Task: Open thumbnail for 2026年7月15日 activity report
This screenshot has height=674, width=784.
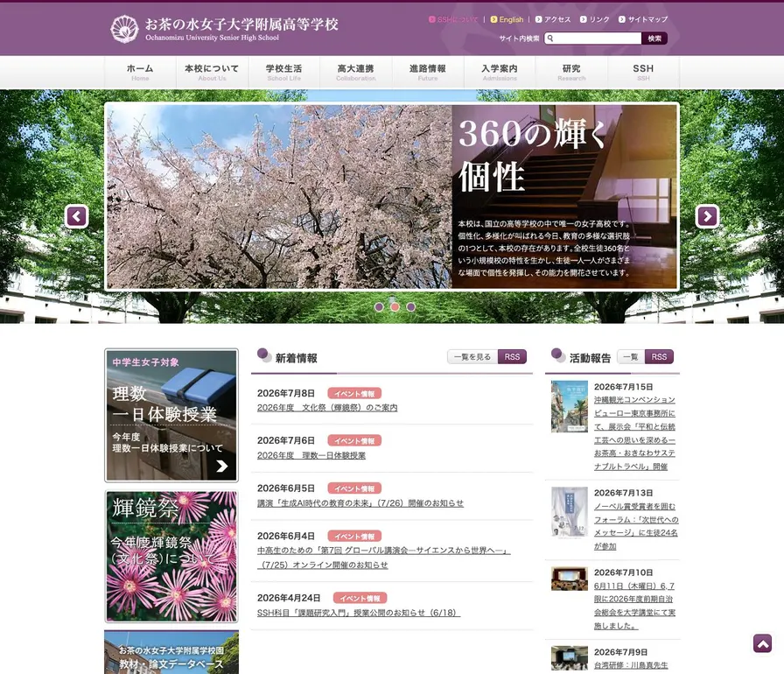Action: 570,406
